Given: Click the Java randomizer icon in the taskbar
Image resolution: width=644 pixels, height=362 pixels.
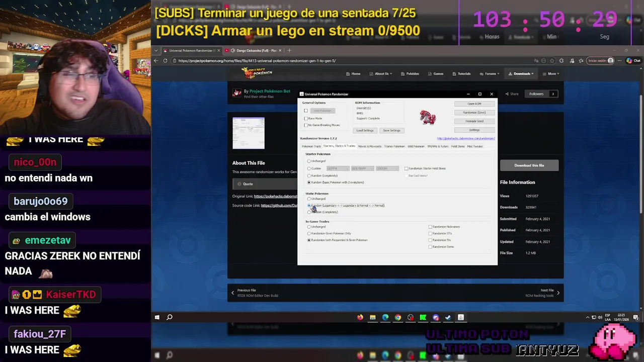Looking at the screenshot, I should 460,317.
